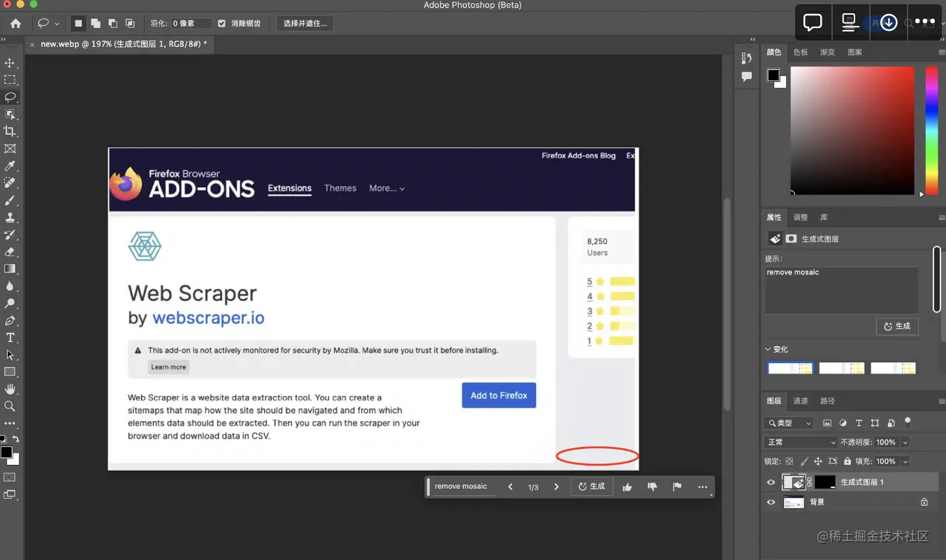Select the first variation thumbnail
The image size is (946, 560).
click(x=790, y=368)
